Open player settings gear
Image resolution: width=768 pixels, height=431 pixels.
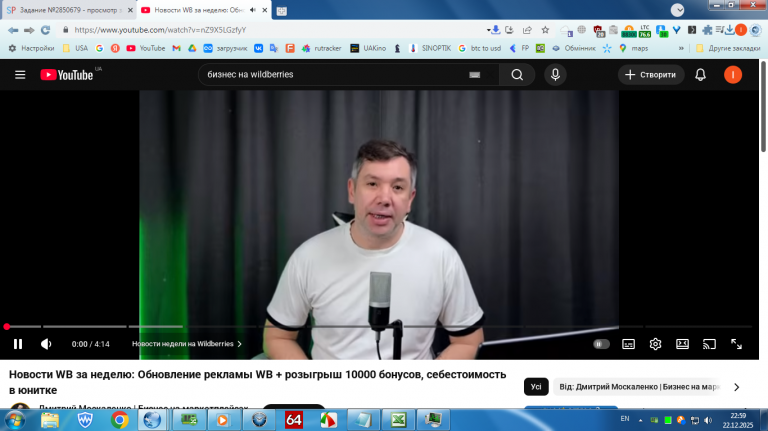point(655,344)
